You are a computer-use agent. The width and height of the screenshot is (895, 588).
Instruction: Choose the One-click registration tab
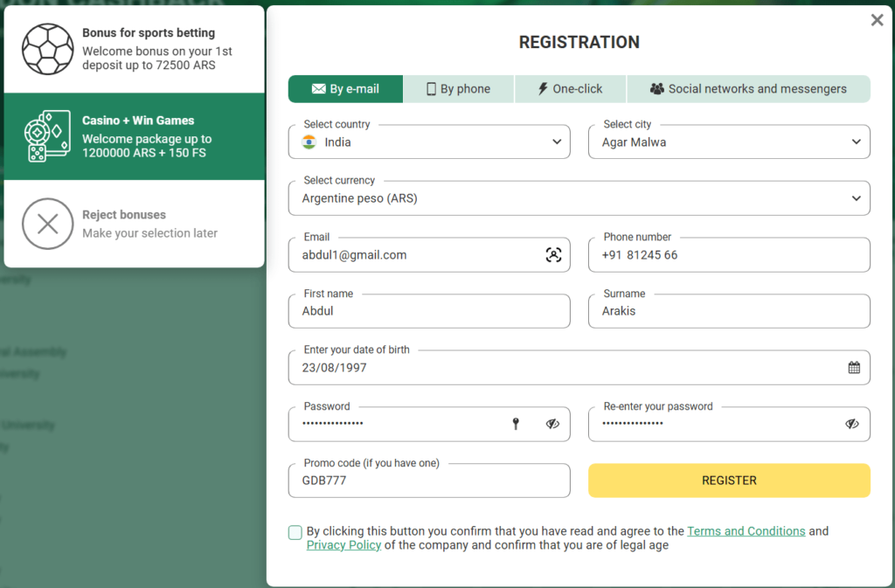(570, 89)
